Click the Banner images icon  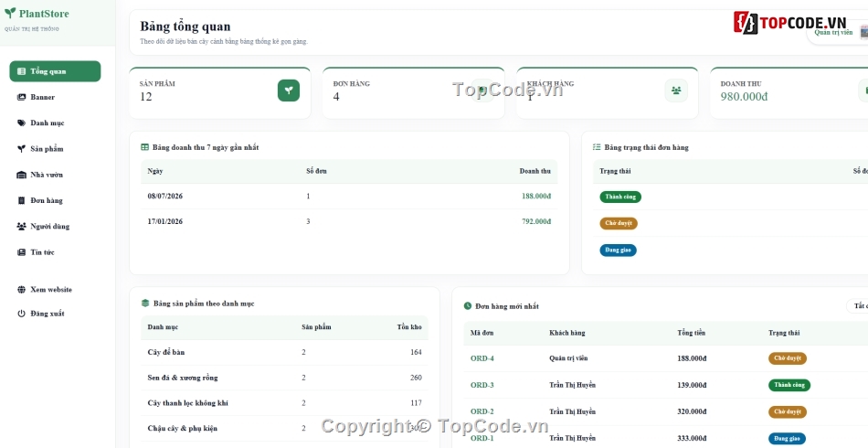click(22, 97)
